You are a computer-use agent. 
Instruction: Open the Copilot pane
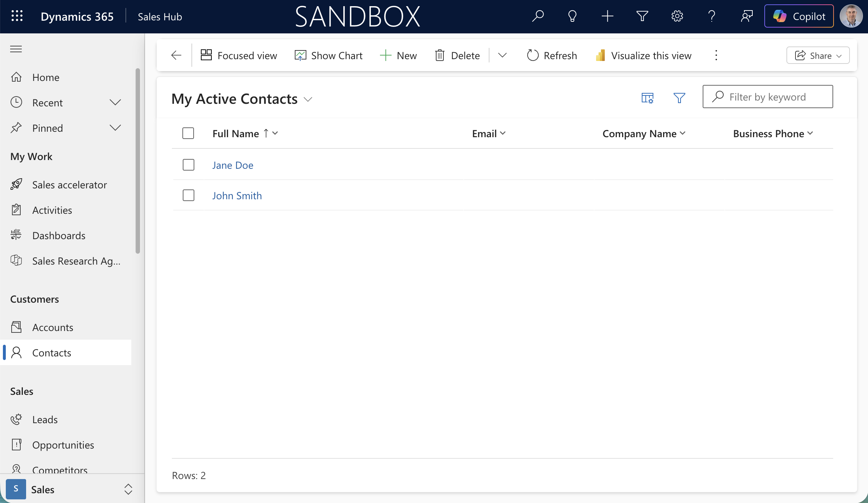tap(799, 16)
